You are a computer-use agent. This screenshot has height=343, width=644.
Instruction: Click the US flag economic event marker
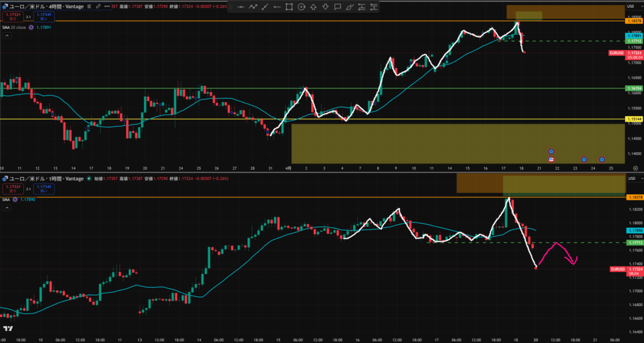(551, 160)
